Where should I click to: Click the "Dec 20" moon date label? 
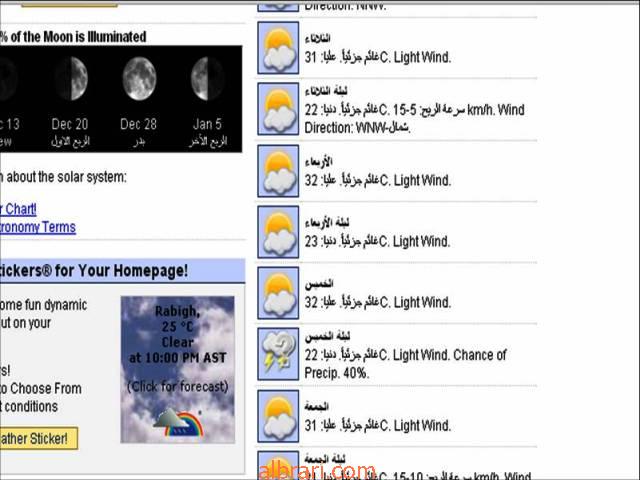(x=70, y=124)
